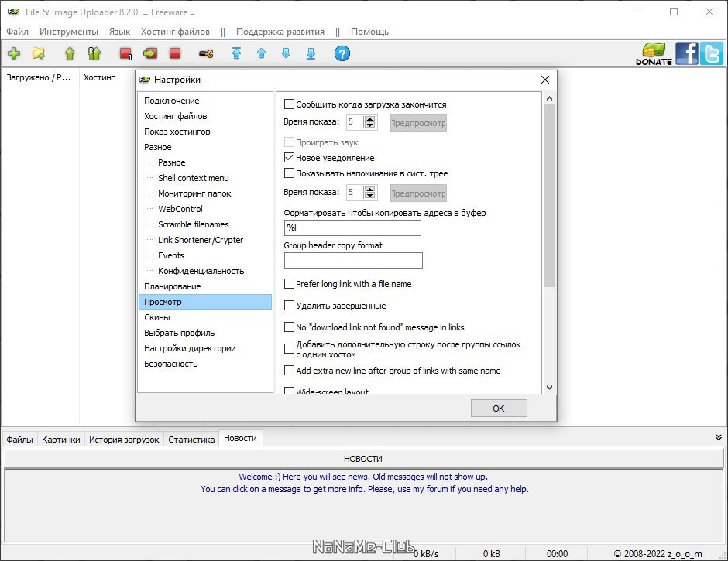The width and height of the screenshot is (728, 561).
Task: Click the red square stop icon
Action: pos(175,54)
